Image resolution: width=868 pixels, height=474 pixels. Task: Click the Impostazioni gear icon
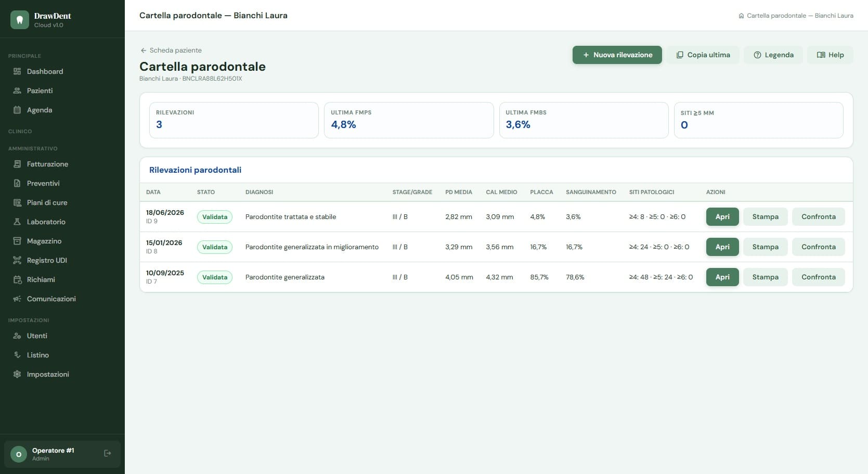click(17, 374)
